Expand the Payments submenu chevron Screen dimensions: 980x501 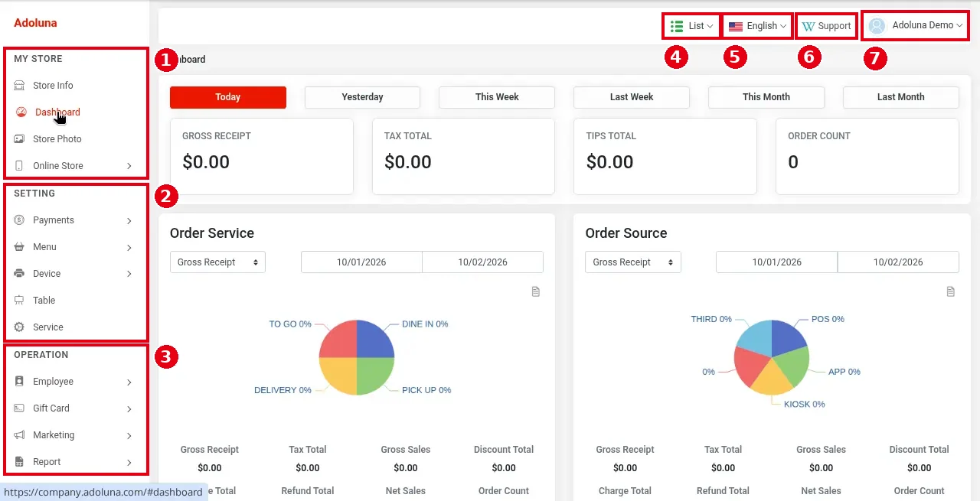coord(129,220)
